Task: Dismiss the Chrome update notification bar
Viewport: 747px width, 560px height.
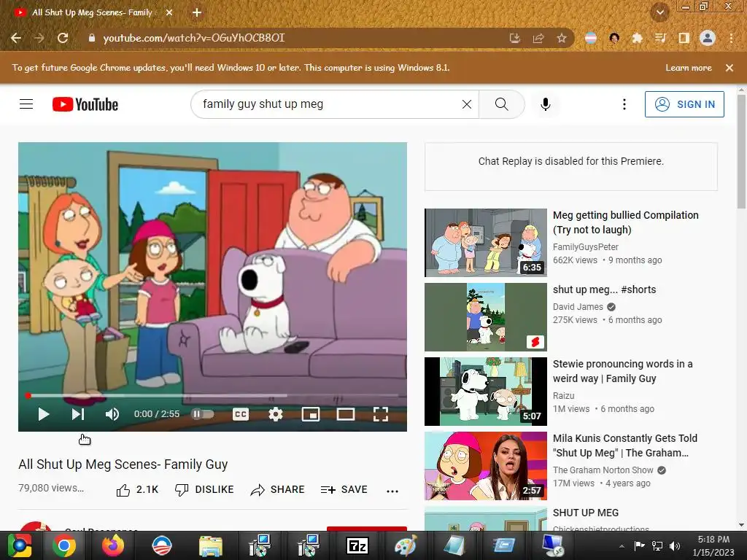Action: [729, 68]
